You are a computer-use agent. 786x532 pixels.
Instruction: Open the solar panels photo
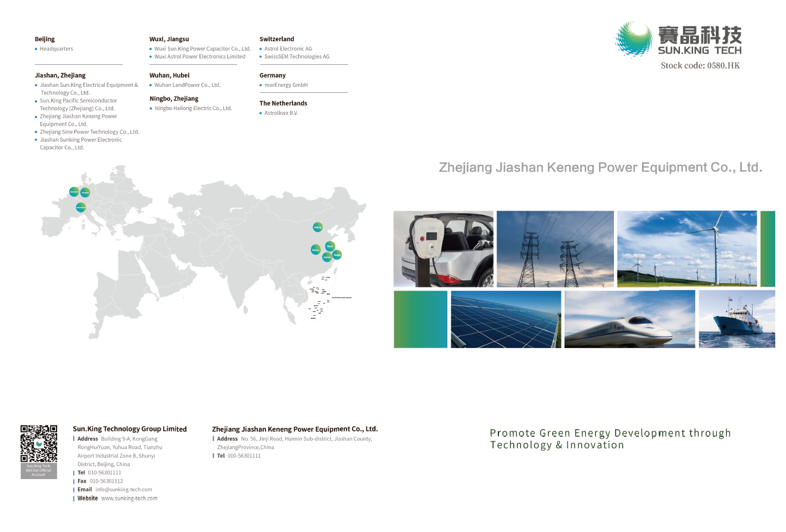click(506, 319)
